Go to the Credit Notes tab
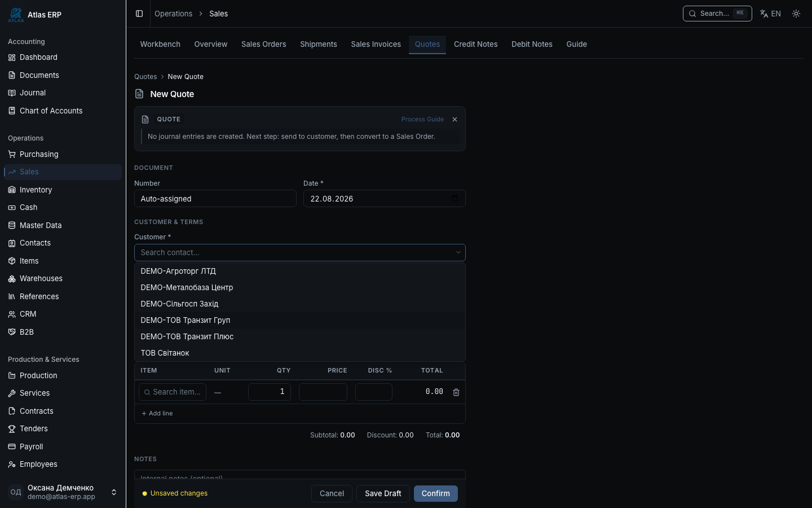 (476, 45)
